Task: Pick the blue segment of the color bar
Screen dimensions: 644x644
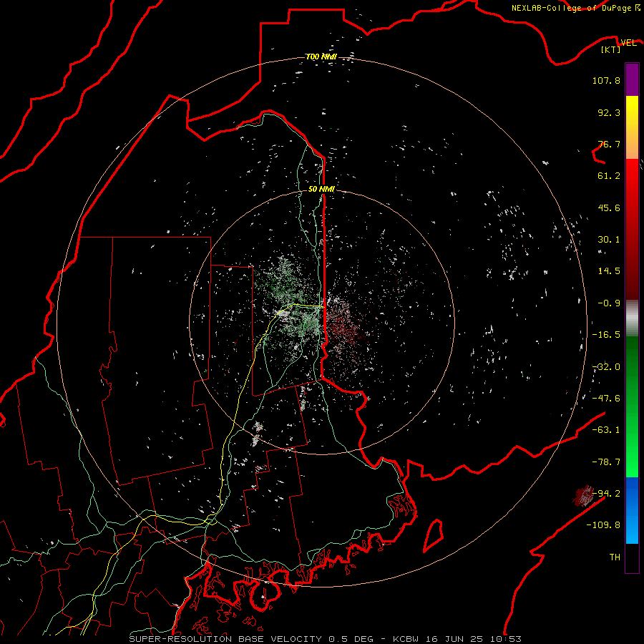Action: [x=632, y=510]
